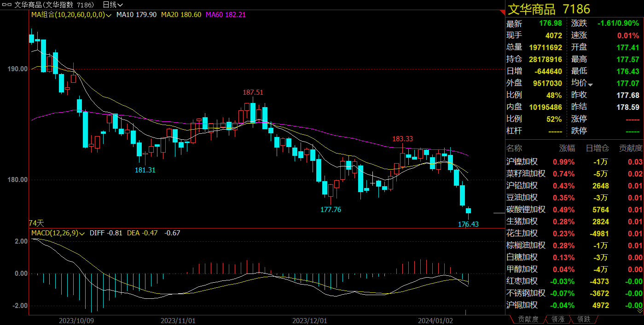The image size is (644, 325).
Task: Click the 持仓 value 28178916
Action: (x=545, y=60)
